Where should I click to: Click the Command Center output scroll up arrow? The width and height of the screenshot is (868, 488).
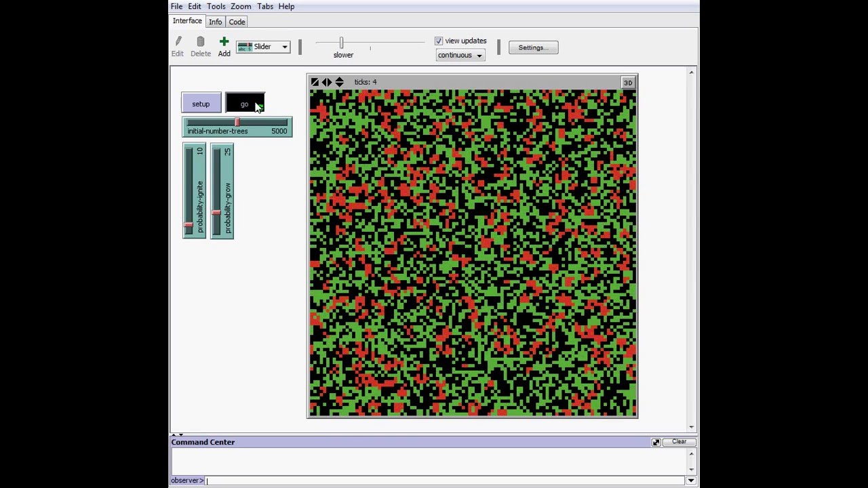click(692, 453)
